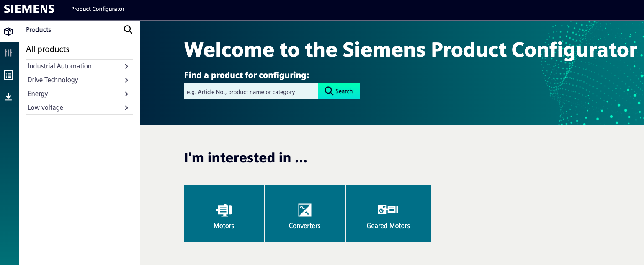Click the Search button
This screenshot has width=644, height=265.
(x=339, y=91)
